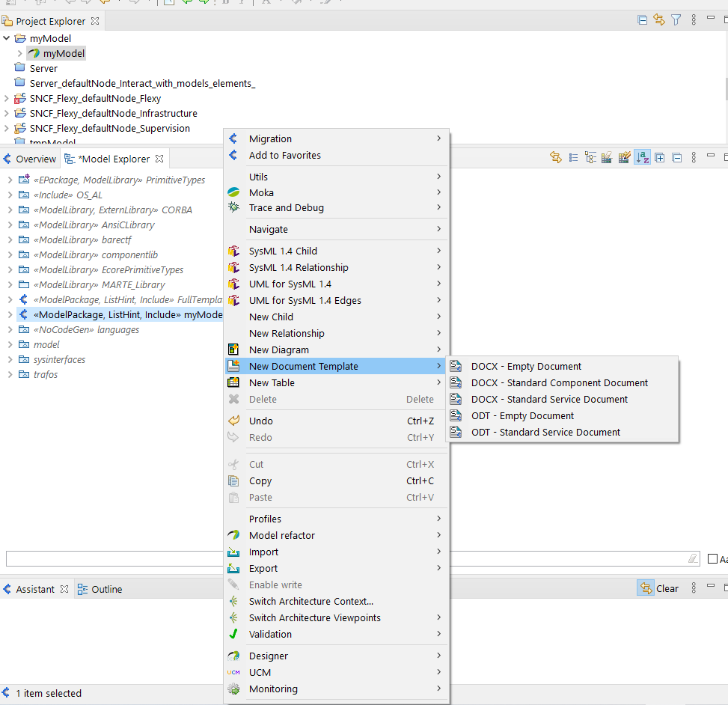
Task: Select DOCX - Empty Document template
Action: (562, 367)
